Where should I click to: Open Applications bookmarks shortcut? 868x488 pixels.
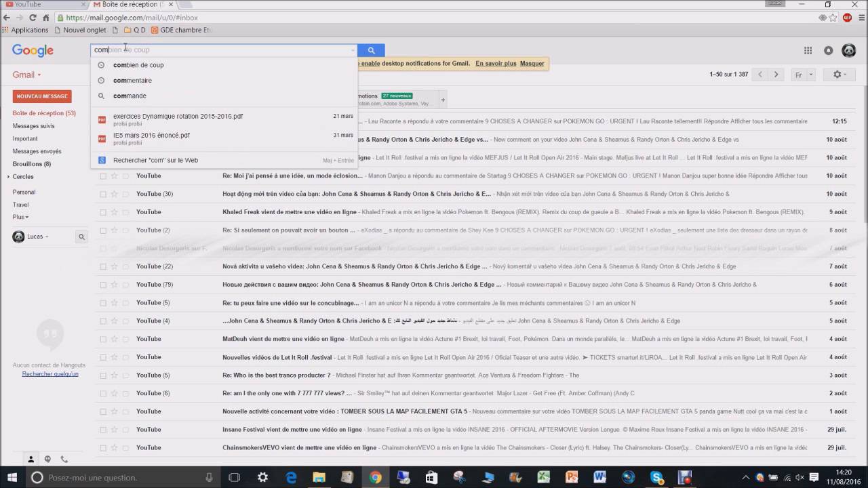(25, 30)
